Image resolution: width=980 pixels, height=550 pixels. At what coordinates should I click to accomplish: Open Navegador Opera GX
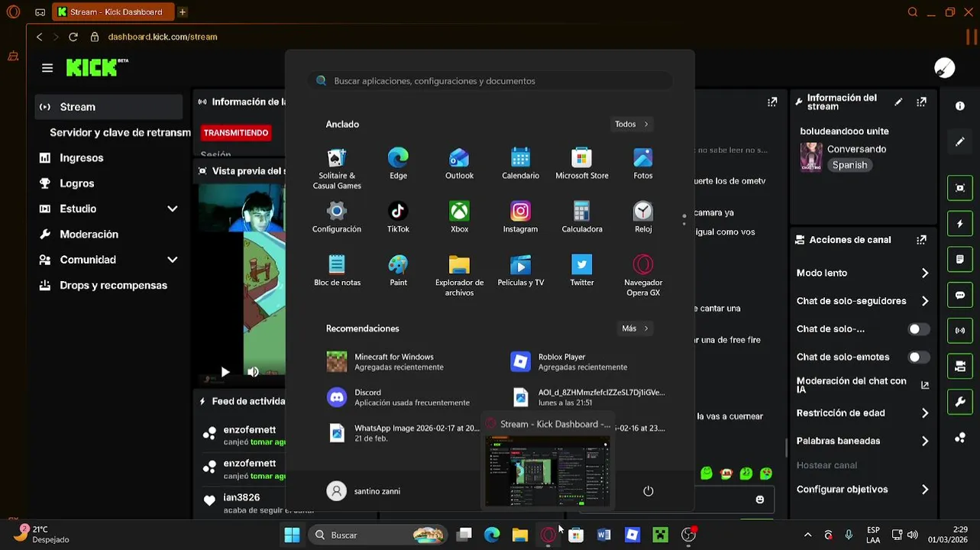pos(643,276)
